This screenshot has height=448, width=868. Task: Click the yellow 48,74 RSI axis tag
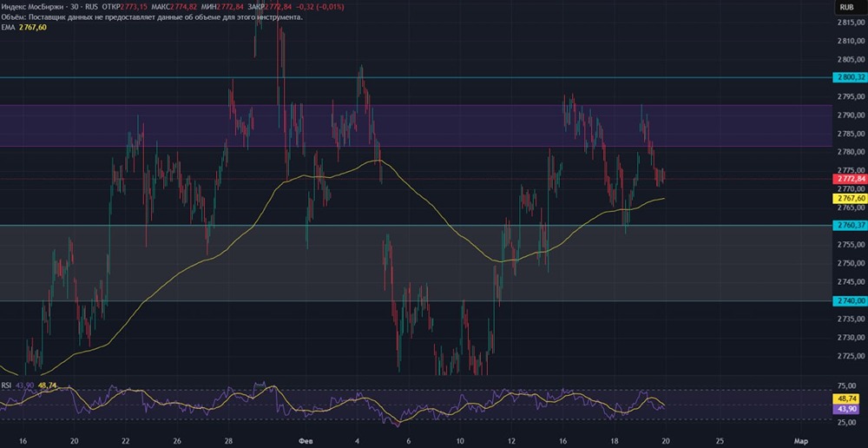pyautogui.click(x=845, y=399)
